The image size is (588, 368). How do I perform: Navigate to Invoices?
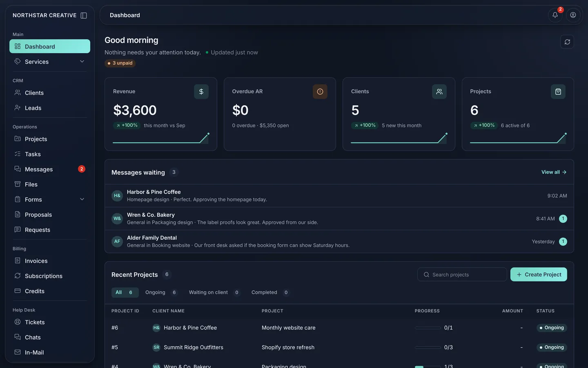50,261
